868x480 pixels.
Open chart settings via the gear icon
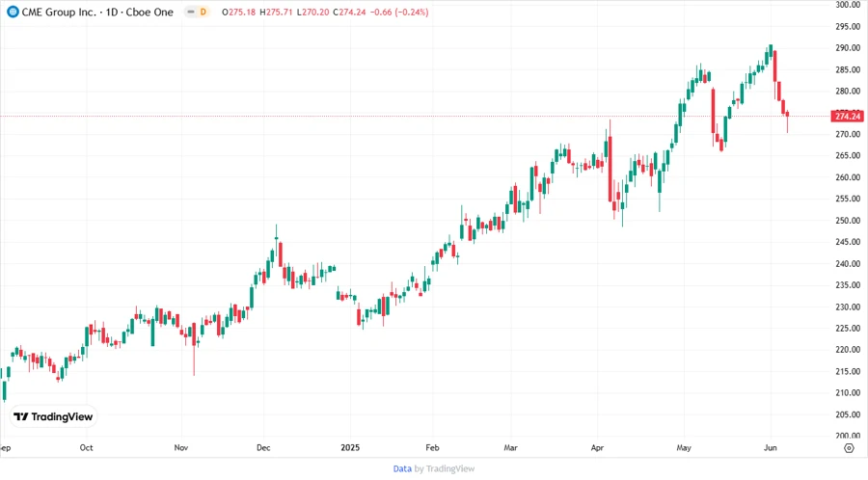coord(849,448)
